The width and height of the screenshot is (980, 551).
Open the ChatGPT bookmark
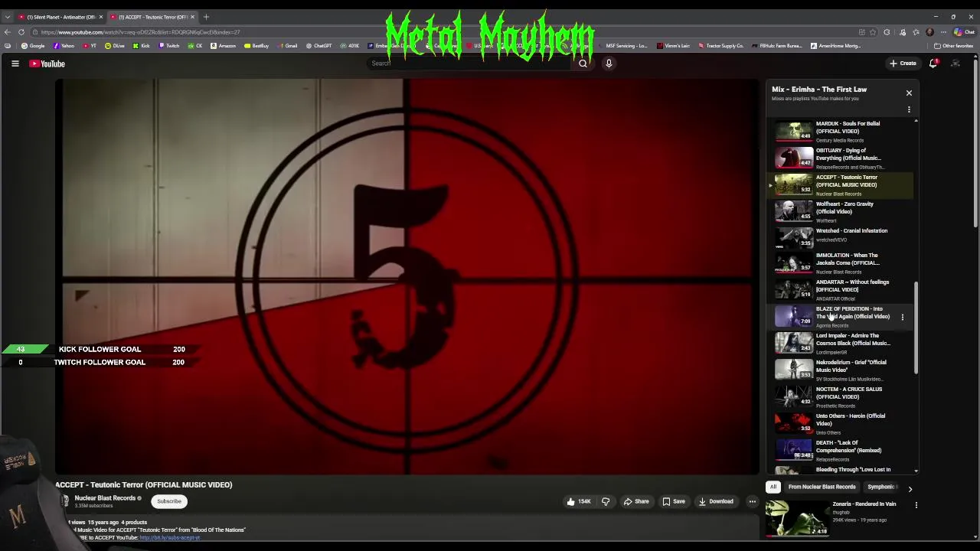click(x=318, y=46)
